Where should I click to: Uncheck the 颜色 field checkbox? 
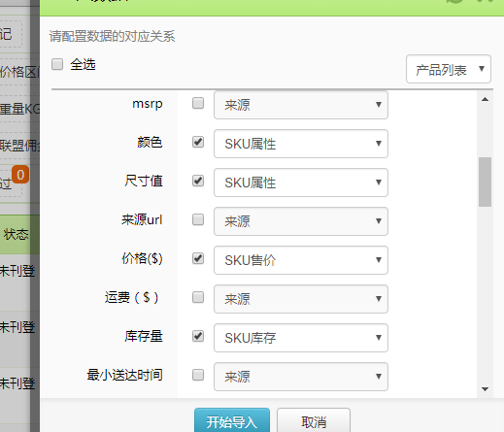tap(198, 142)
